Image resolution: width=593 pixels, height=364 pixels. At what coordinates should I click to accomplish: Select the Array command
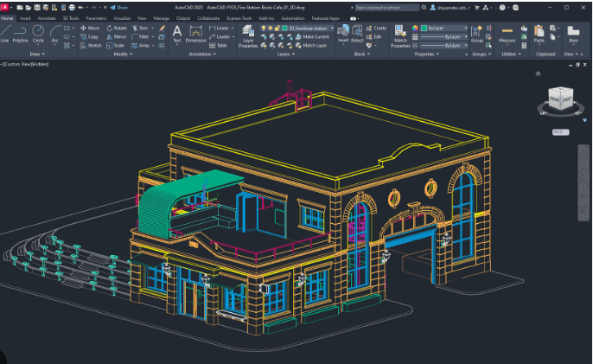click(140, 46)
